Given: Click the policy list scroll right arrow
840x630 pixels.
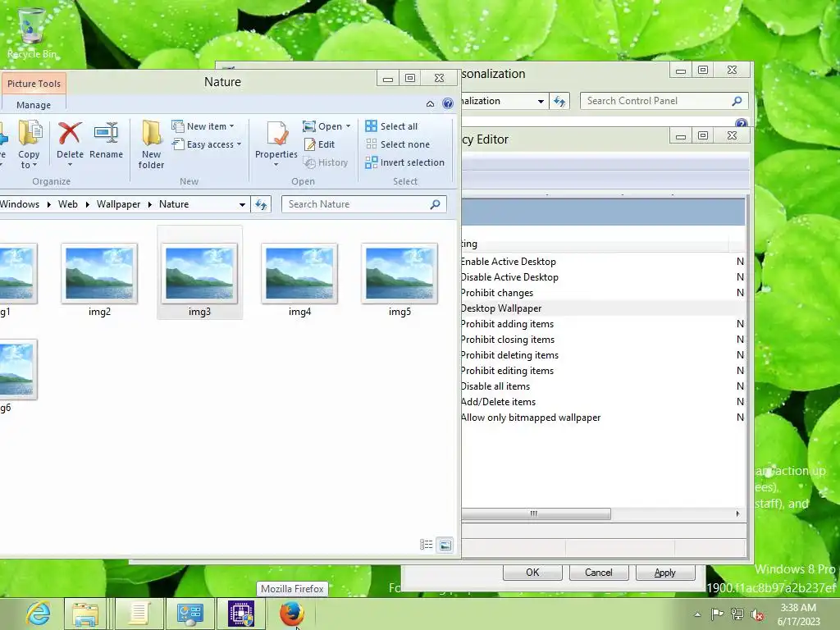Looking at the screenshot, I should coord(737,514).
